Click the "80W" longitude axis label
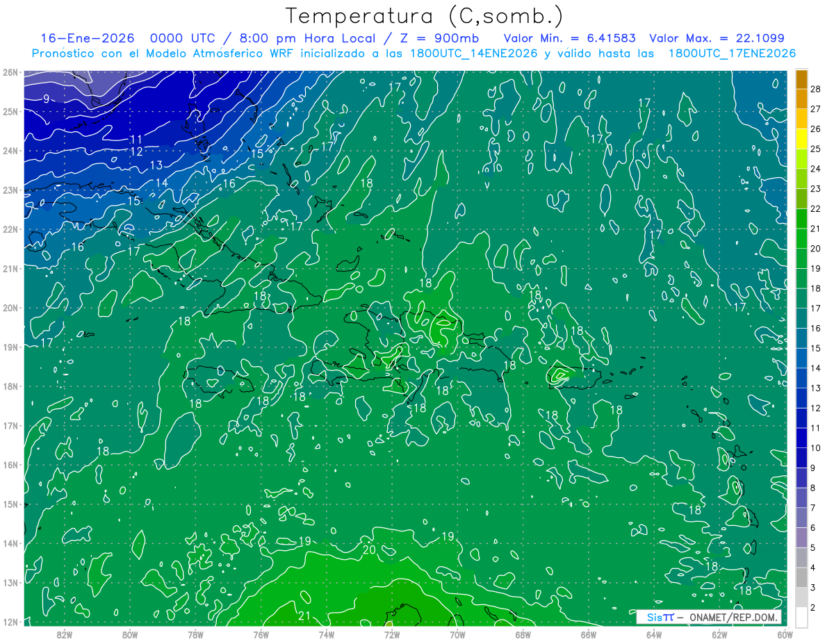 click(130, 634)
